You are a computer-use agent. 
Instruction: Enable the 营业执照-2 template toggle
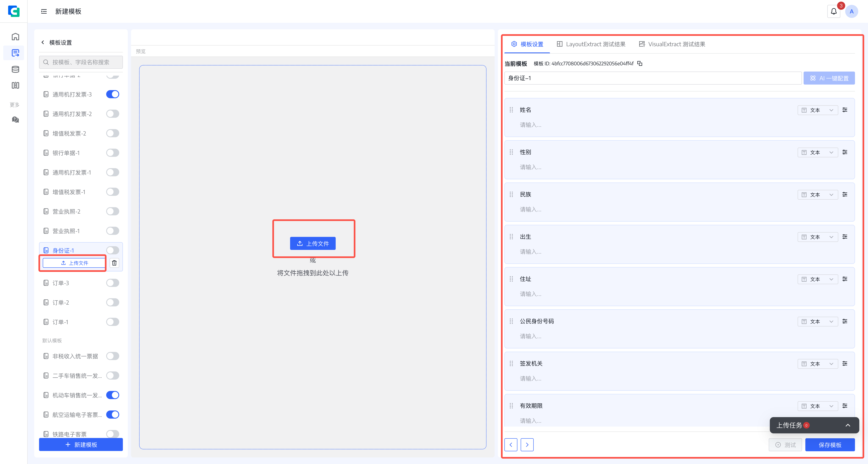click(113, 211)
